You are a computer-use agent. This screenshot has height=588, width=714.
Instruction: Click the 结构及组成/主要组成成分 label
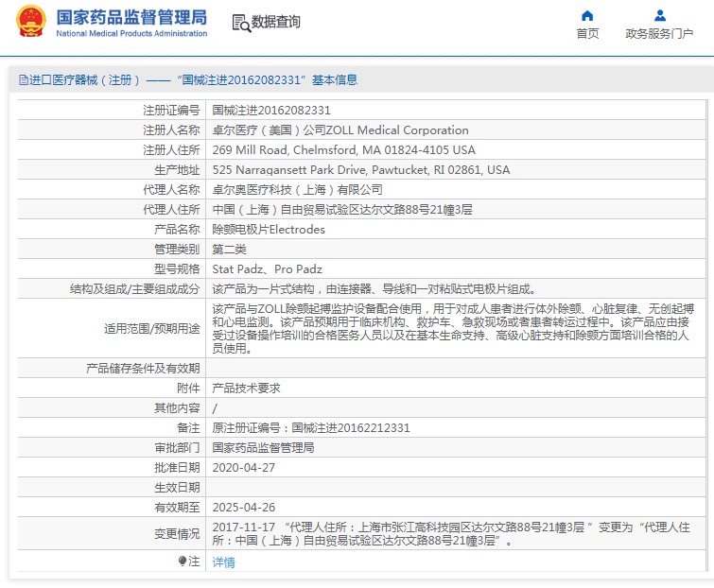pos(135,289)
